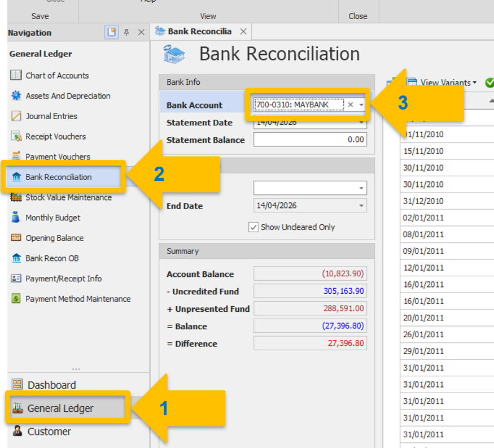This screenshot has height=448, width=494.
Task: Open Journal Entries
Action: click(51, 116)
